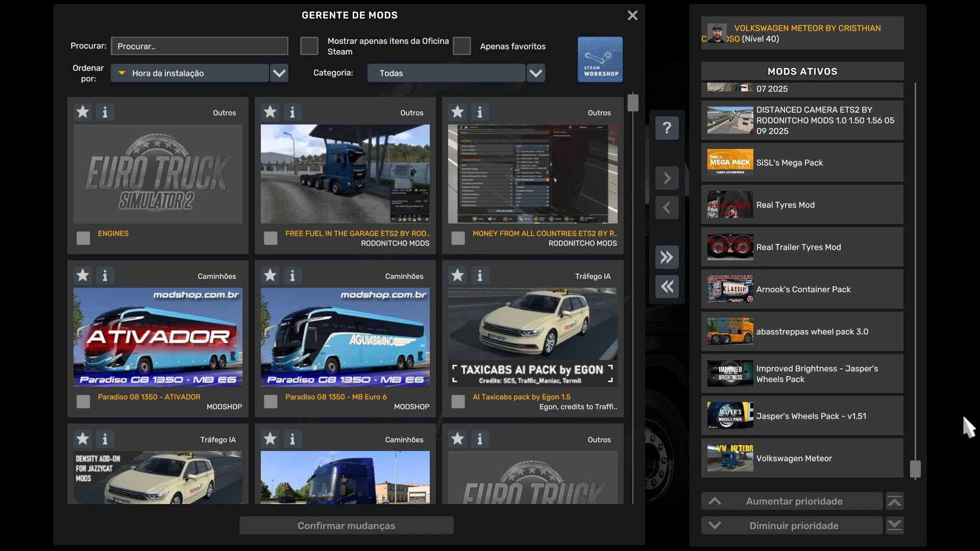Show info for FREE FUEL IN THE GARAGE mod
Screen dimensions: 980x551
292,112
